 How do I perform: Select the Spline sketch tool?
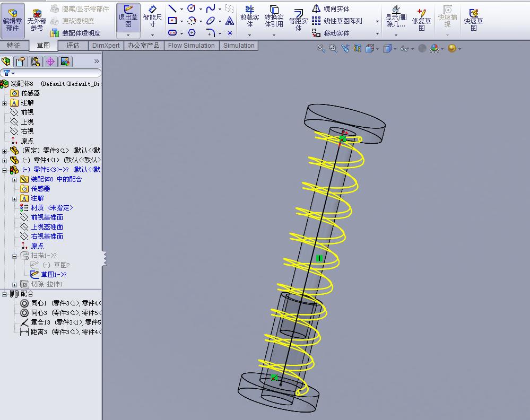[211, 8]
